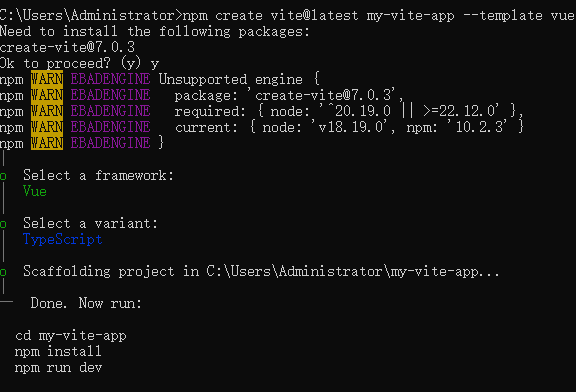Click the 'Done. Now run:' message
Viewport: 576px width, 392px height.
[x=86, y=303]
